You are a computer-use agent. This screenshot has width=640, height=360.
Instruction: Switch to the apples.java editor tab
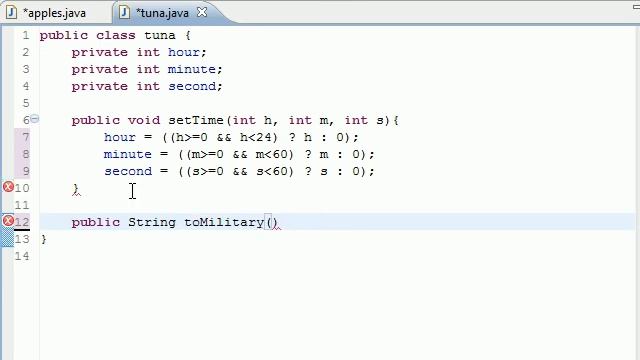[54, 13]
